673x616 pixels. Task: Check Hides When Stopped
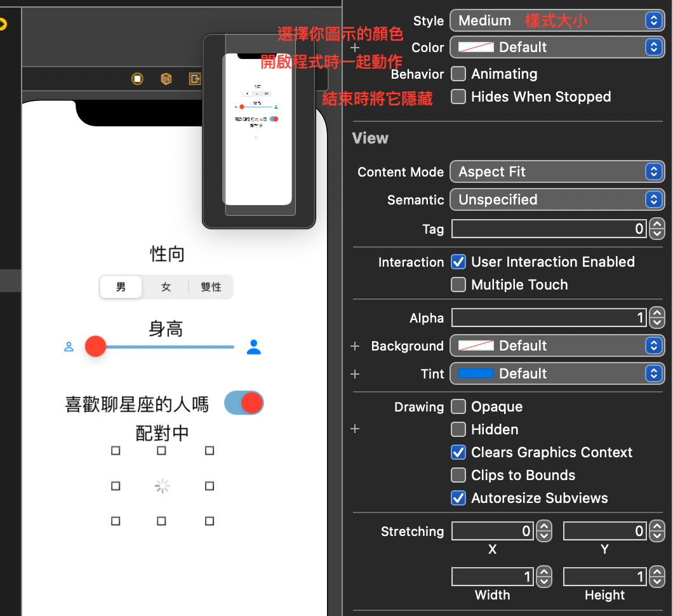pyautogui.click(x=458, y=97)
